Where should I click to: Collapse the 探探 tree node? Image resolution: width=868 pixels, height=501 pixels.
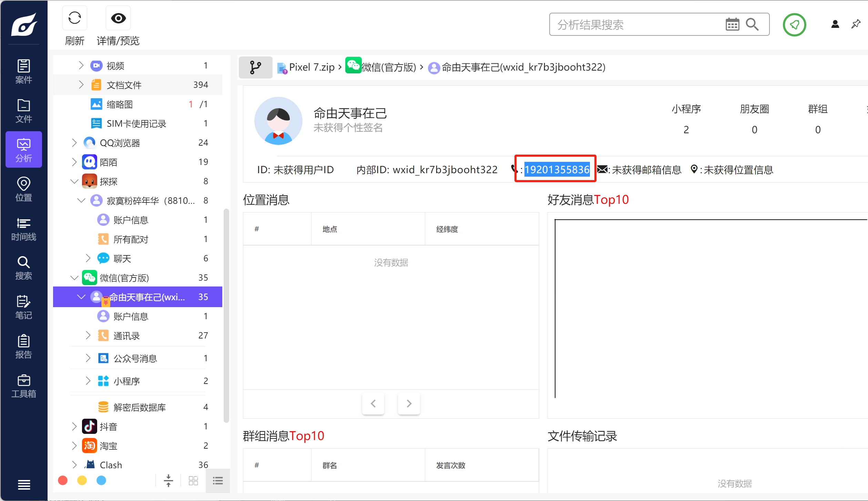[x=74, y=181]
